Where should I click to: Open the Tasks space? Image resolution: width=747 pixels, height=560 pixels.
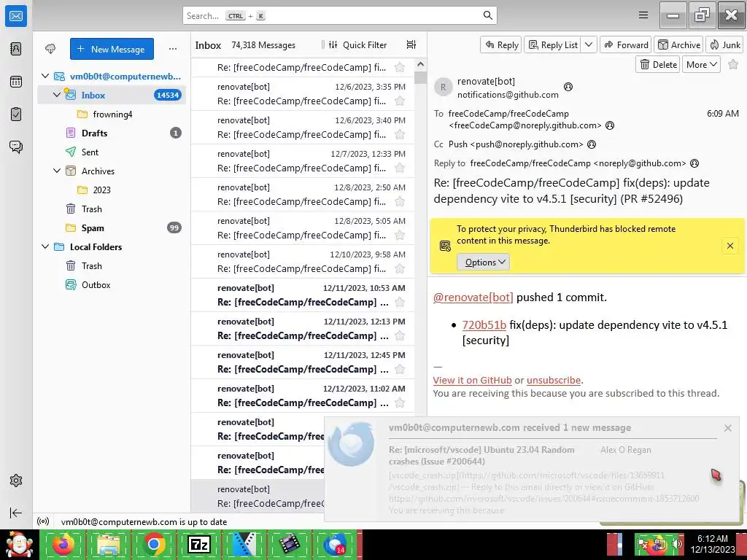[x=16, y=114]
